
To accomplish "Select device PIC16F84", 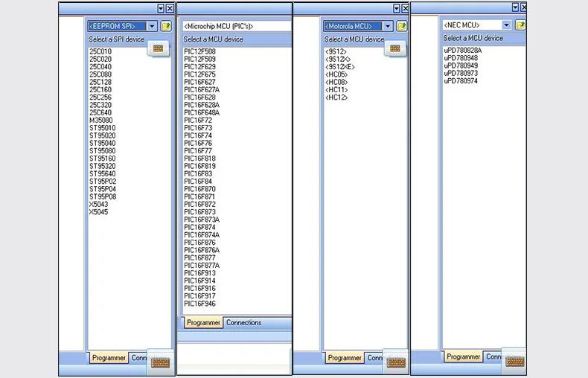I will pos(198,182).
